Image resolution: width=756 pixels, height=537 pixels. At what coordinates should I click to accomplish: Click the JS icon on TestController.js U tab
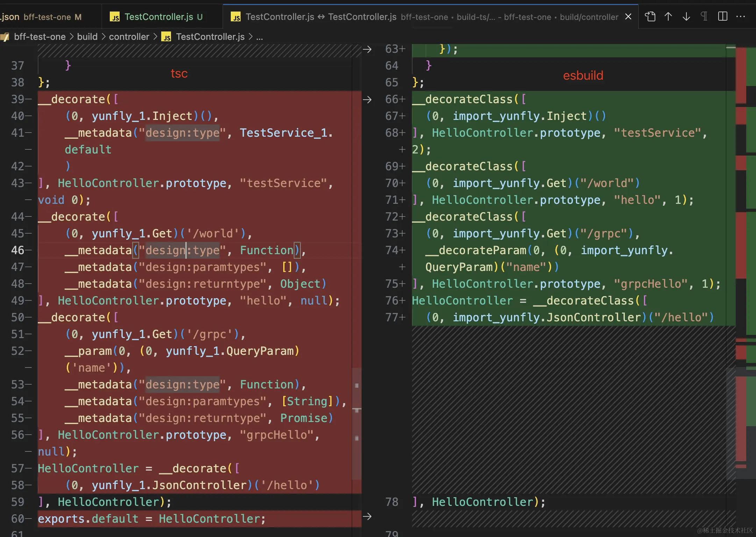pyautogui.click(x=115, y=17)
